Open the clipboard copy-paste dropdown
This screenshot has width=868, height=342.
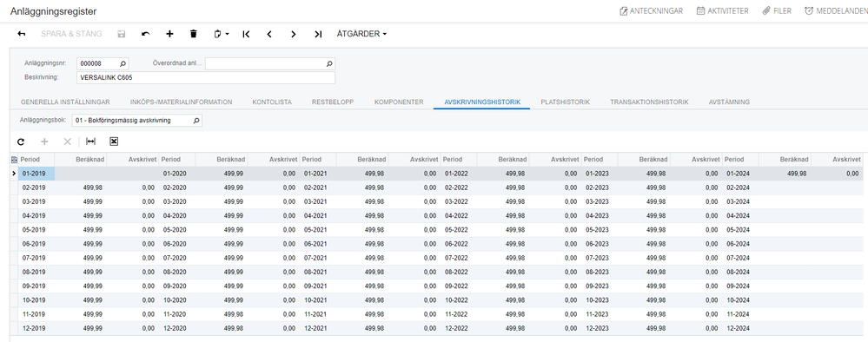tap(222, 34)
